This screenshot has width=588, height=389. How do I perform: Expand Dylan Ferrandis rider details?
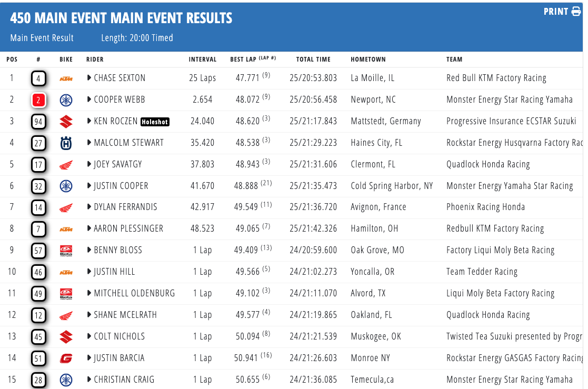pyautogui.click(x=89, y=207)
